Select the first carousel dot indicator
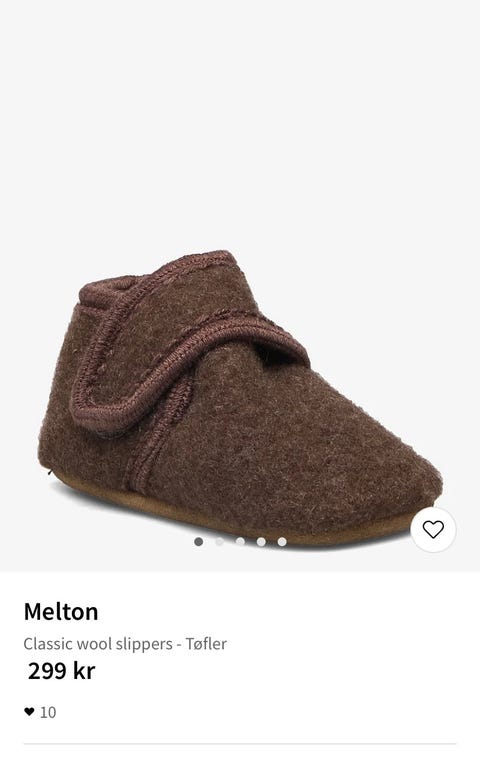The image size is (480, 770). click(198, 542)
